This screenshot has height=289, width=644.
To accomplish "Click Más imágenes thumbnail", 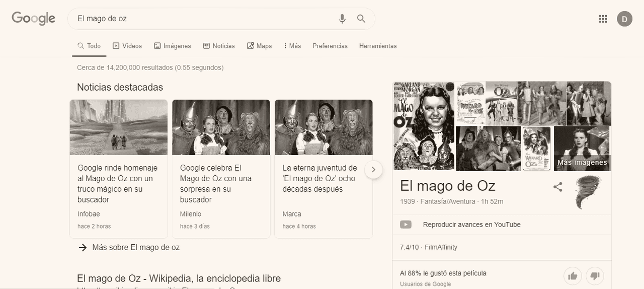I will tap(582, 149).
